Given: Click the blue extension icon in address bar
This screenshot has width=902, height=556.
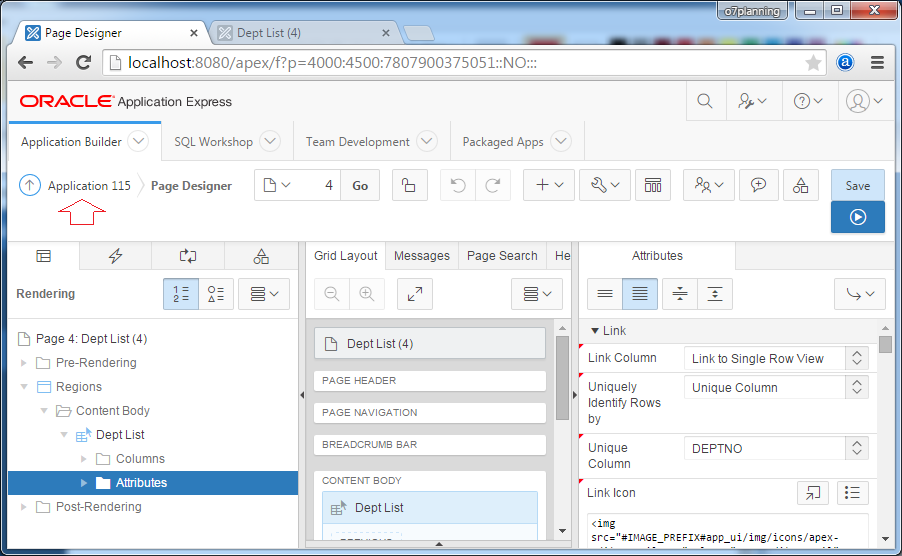Looking at the screenshot, I should coord(845,63).
